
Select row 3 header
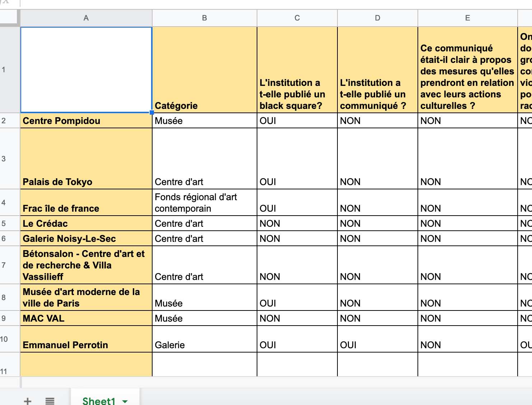(10, 159)
